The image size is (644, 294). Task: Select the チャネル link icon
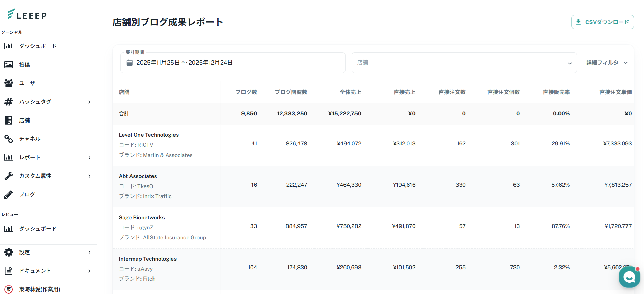pyautogui.click(x=9, y=139)
